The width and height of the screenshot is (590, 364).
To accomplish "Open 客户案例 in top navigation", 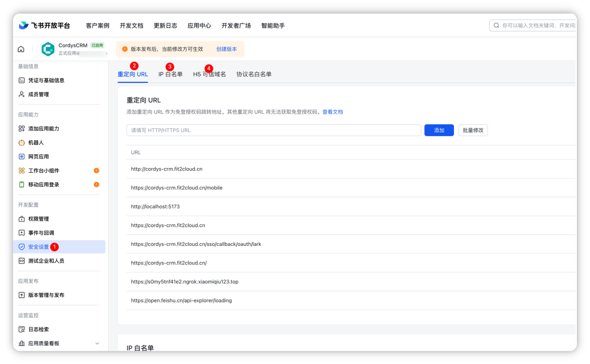I will coord(98,26).
